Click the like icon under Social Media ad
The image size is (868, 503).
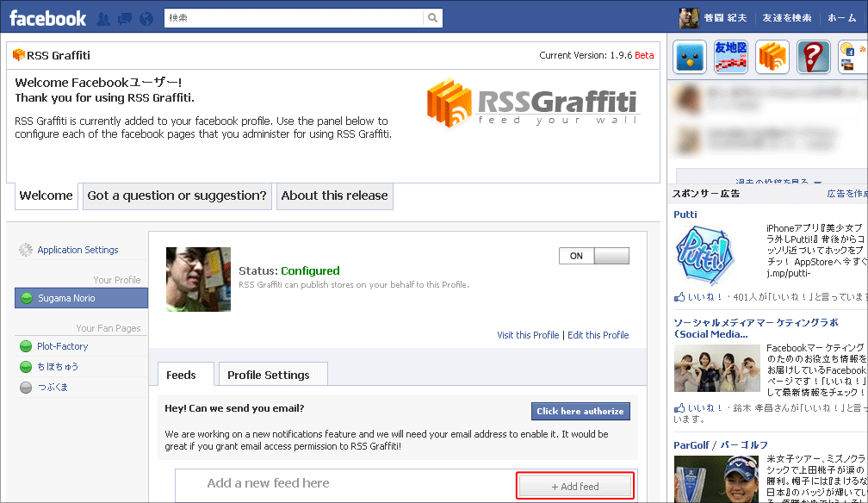(x=679, y=408)
